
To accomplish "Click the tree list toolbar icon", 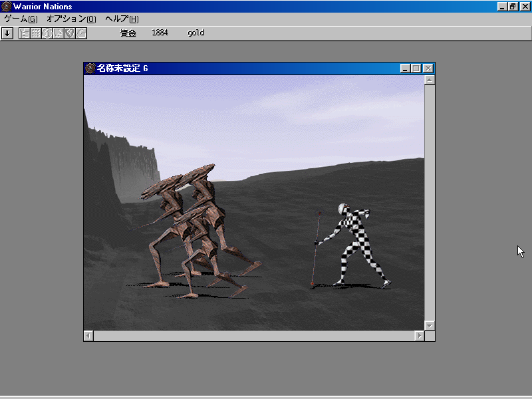I will point(25,33).
